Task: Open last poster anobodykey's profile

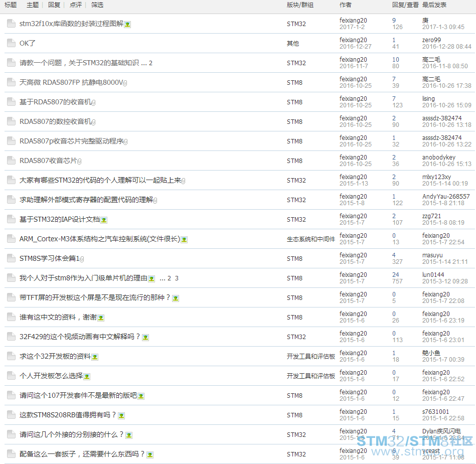Action: click(x=439, y=158)
